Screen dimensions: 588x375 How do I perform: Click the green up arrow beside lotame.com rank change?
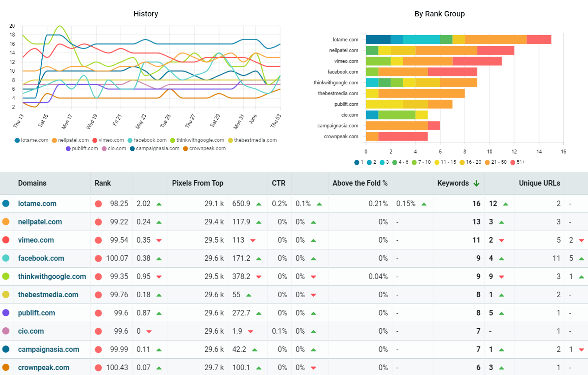pos(158,204)
